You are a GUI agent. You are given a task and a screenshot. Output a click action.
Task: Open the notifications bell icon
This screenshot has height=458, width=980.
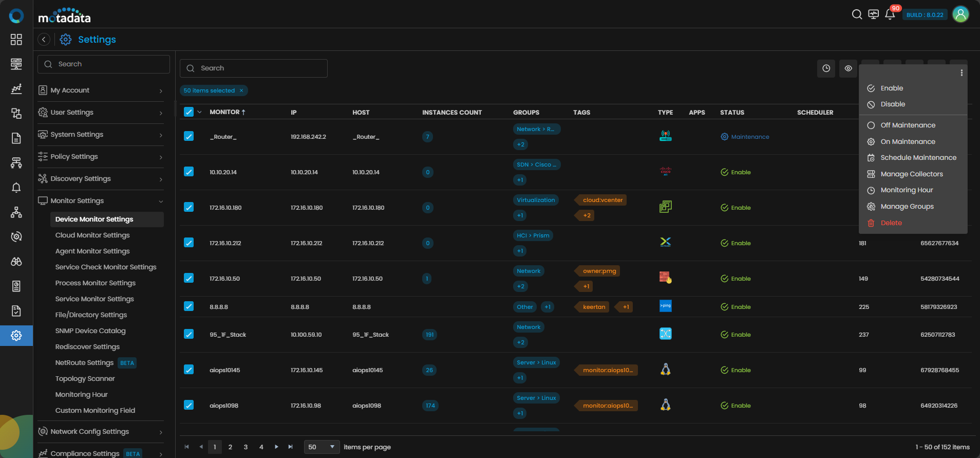pos(890,14)
